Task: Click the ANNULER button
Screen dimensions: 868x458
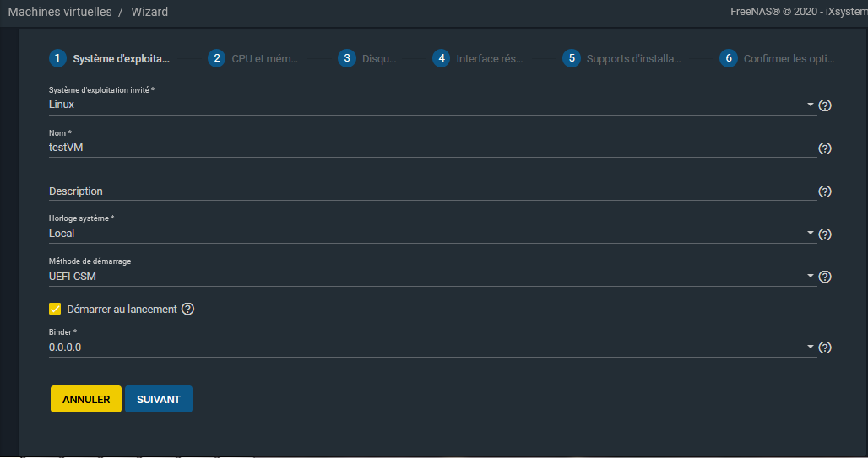Action: pyautogui.click(x=86, y=399)
